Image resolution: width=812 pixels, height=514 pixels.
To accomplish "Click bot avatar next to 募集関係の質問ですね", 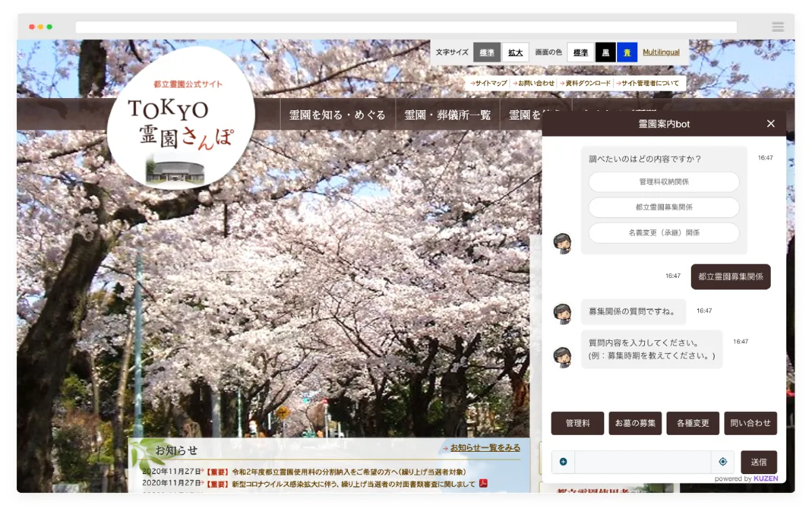I will pyautogui.click(x=562, y=313).
